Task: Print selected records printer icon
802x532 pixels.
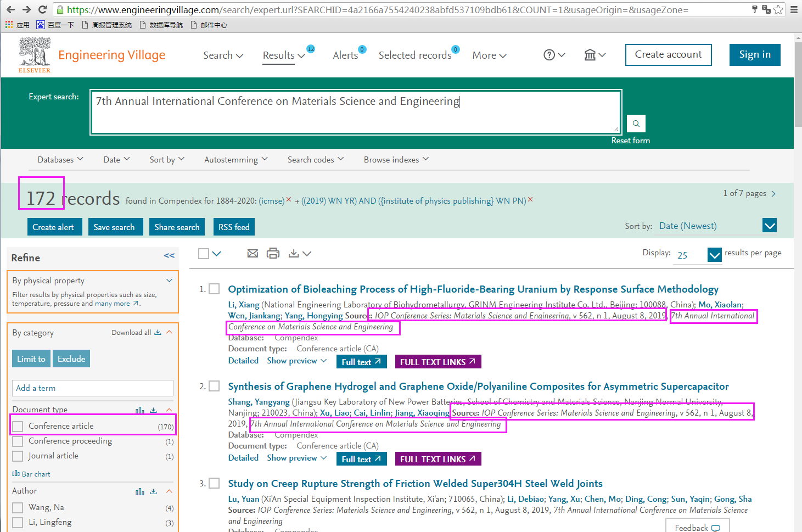Action: (x=273, y=253)
